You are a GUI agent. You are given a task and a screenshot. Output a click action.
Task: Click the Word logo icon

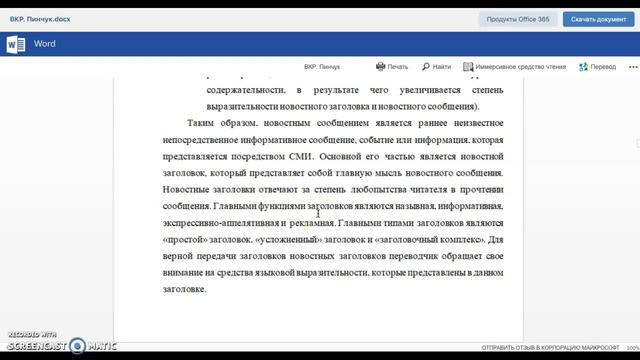pyautogui.click(x=16, y=44)
